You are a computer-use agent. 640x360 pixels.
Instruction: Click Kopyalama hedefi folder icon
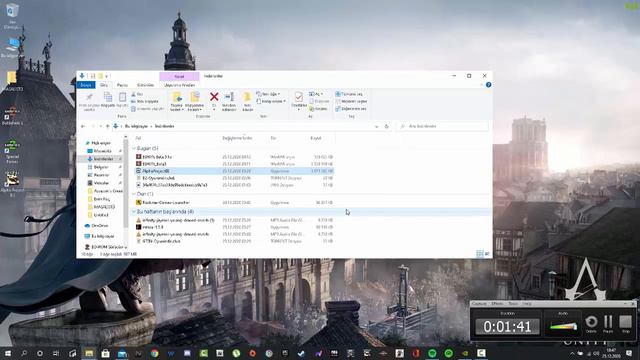195,97
